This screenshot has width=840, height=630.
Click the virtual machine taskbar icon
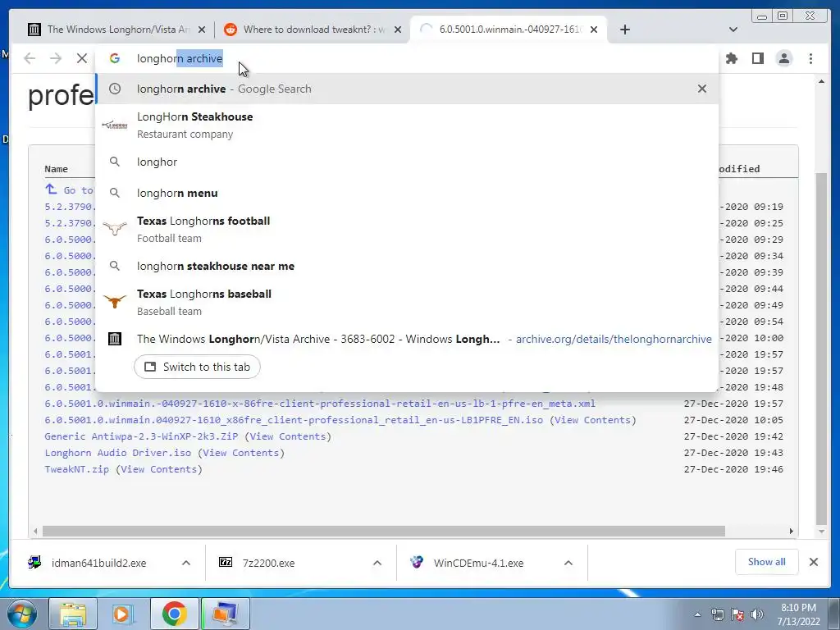225,614
